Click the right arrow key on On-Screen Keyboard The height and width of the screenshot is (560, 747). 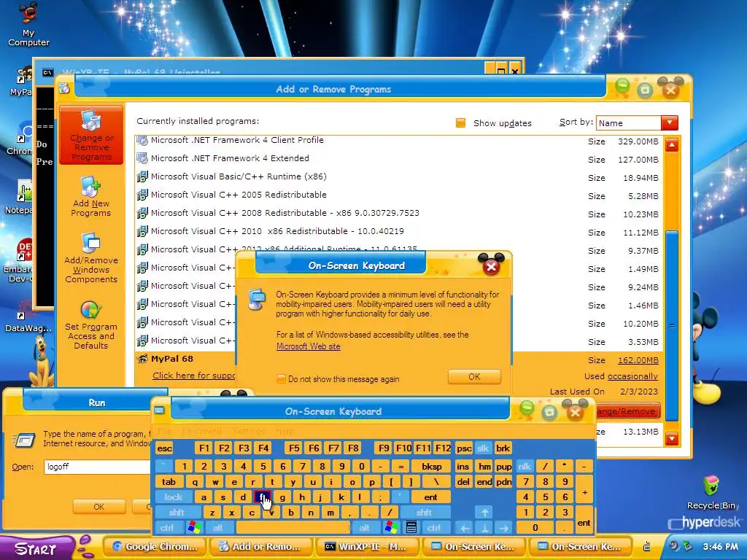503,528
